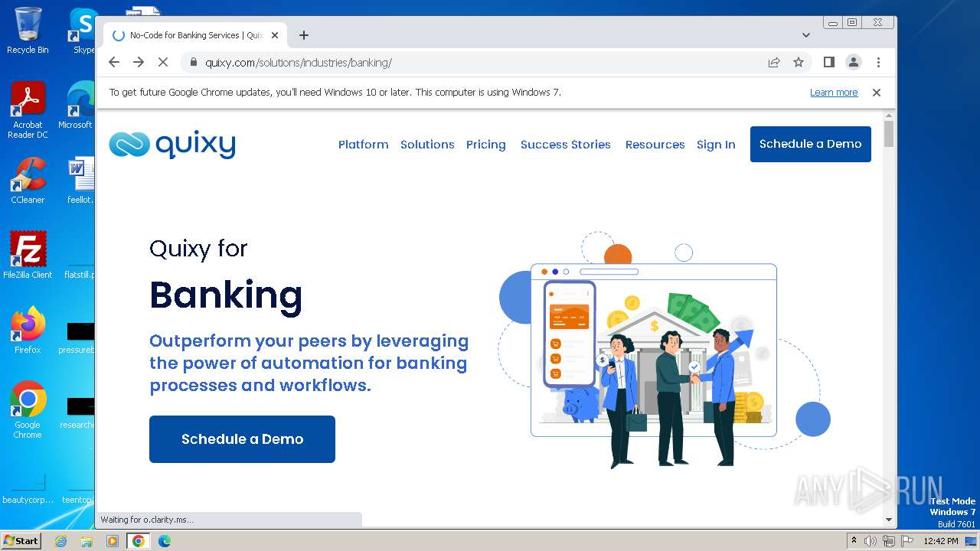Open a new tab
The height and width of the screenshot is (551, 980).
pyautogui.click(x=304, y=35)
